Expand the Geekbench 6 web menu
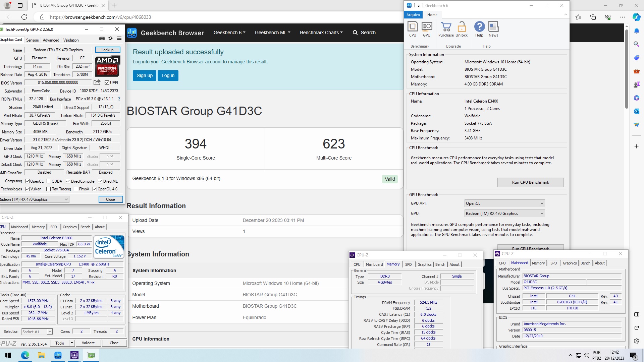The image size is (644, 362). pos(229,33)
